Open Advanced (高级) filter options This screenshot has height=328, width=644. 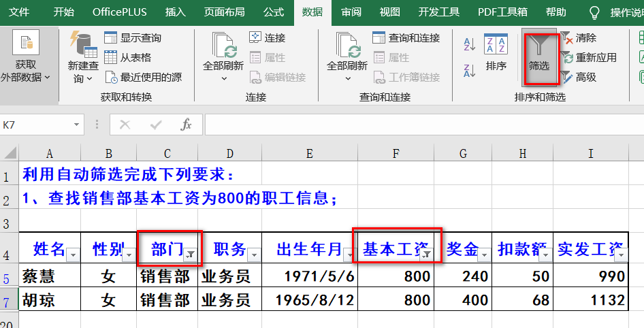click(x=566, y=78)
